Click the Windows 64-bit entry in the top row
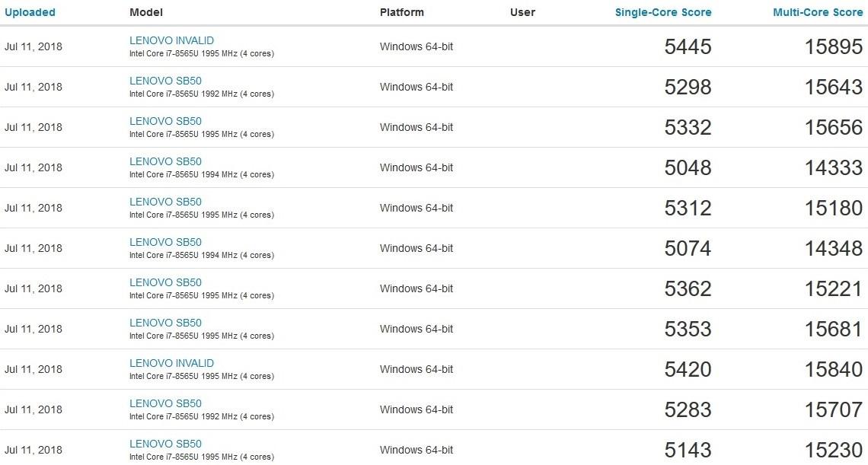This screenshot has width=868, height=465. point(416,46)
